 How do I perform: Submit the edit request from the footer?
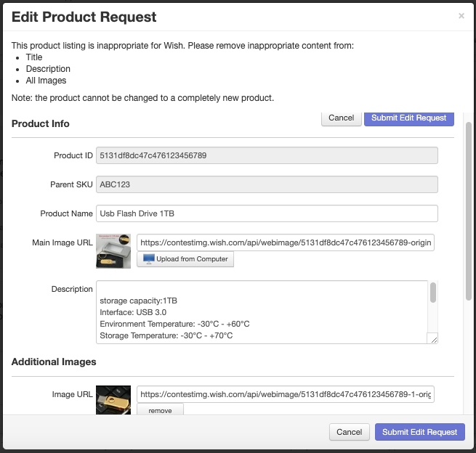pyautogui.click(x=419, y=432)
